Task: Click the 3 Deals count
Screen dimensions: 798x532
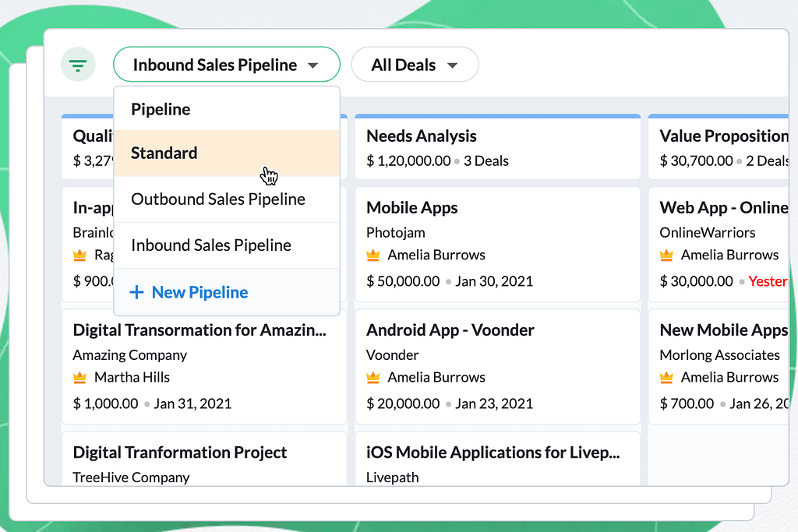Action: (486, 161)
